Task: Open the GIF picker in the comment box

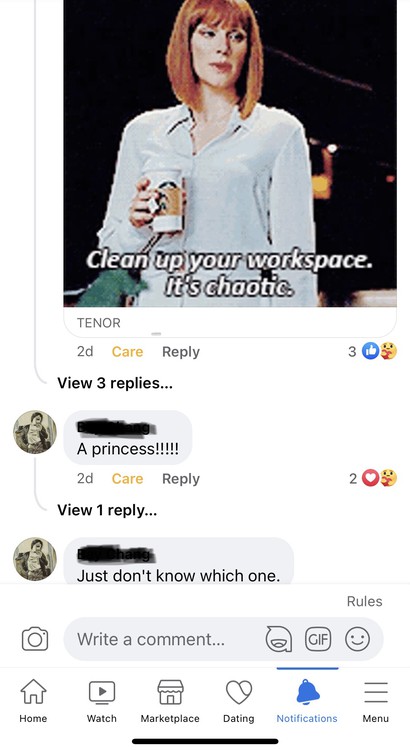Action: click(318, 639)
